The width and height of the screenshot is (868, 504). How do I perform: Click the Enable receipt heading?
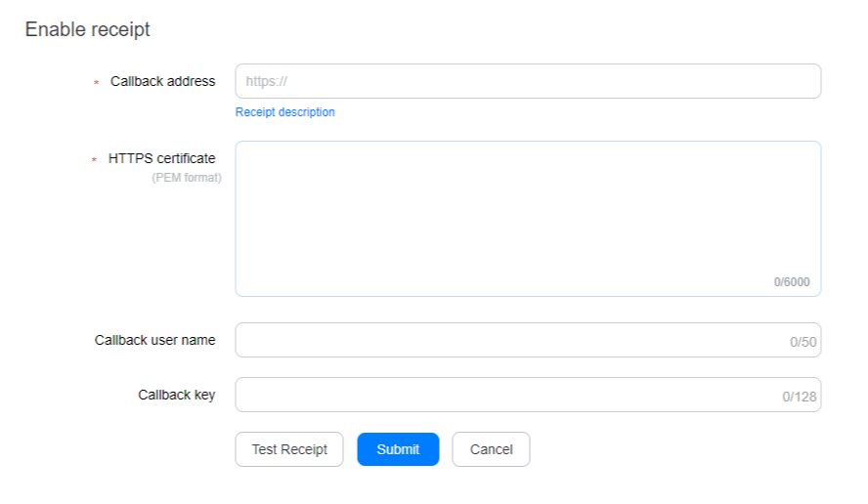tap(87, 29)
